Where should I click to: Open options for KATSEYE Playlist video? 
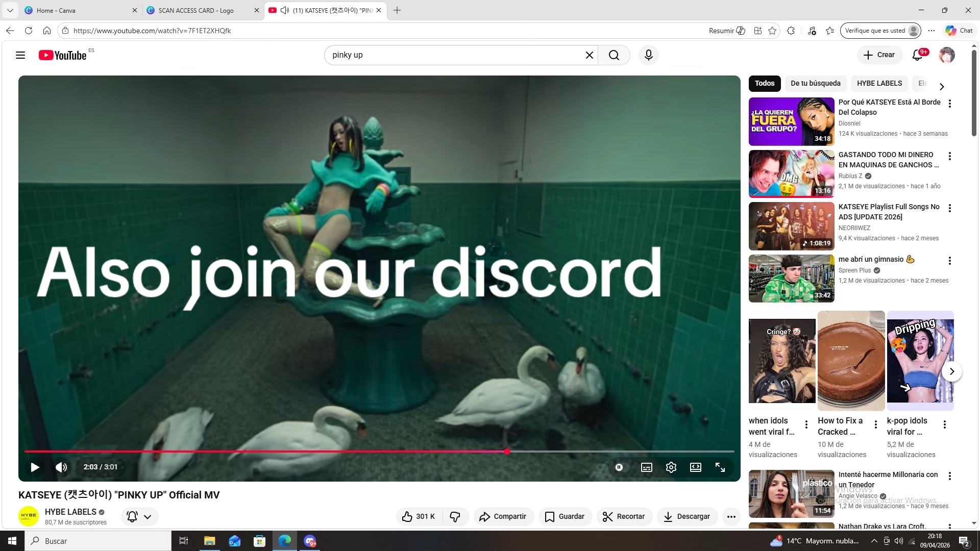(x=949, y=208)
